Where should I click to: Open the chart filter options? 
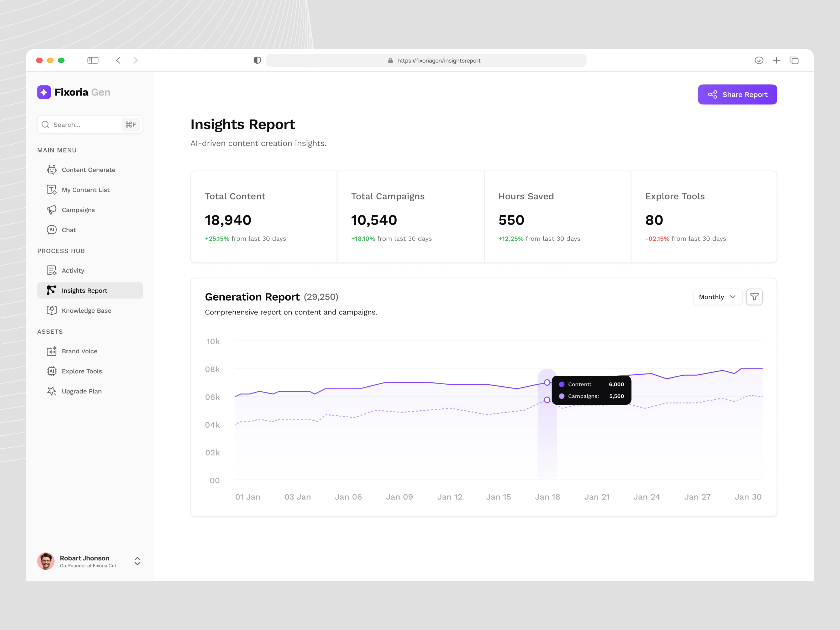pos(754,297)
